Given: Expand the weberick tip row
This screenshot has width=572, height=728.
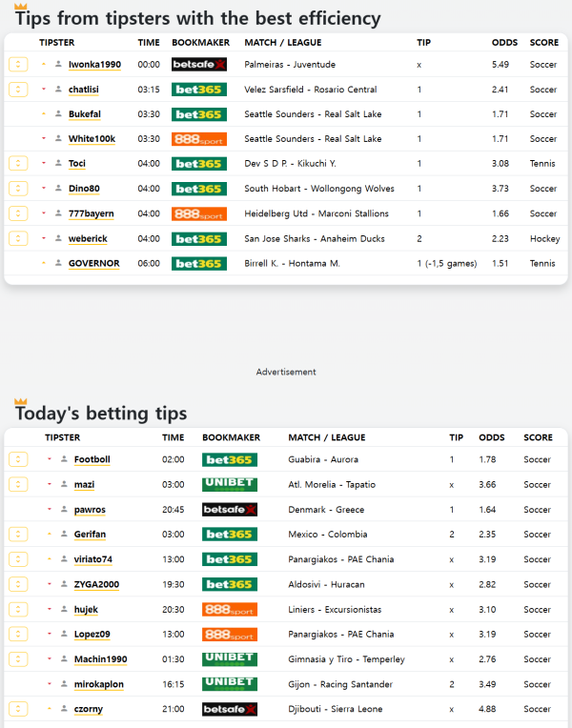Looking at the screenshot, I should 18,239.
